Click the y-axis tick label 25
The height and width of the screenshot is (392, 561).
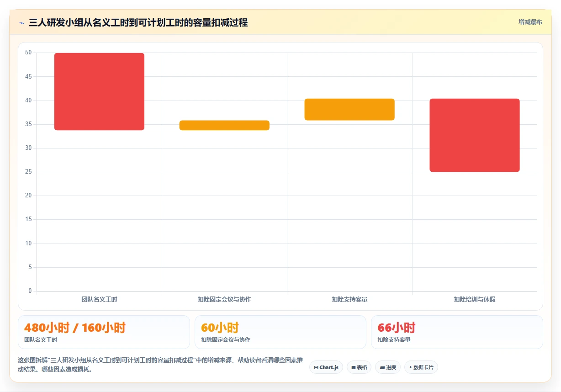(x=28, y=172)
